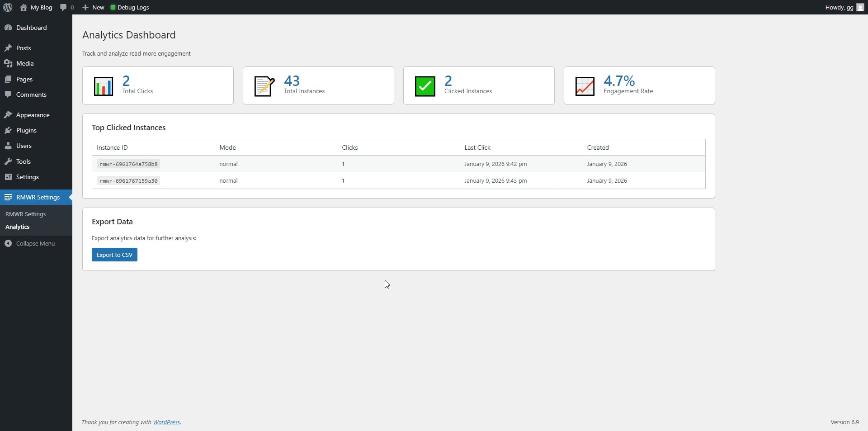Viewport: 868px width, 431px height.
Task: Open the WordPress link in the footer
Action: point(166,422)
